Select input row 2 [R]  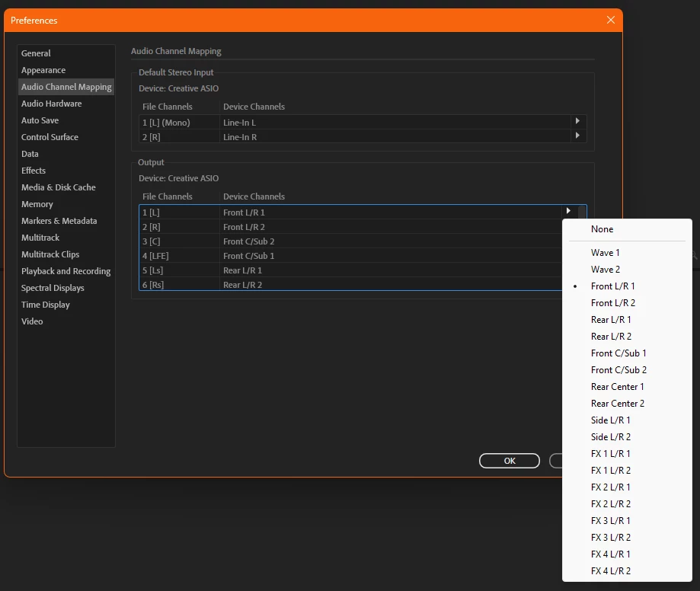click(363, 137)
